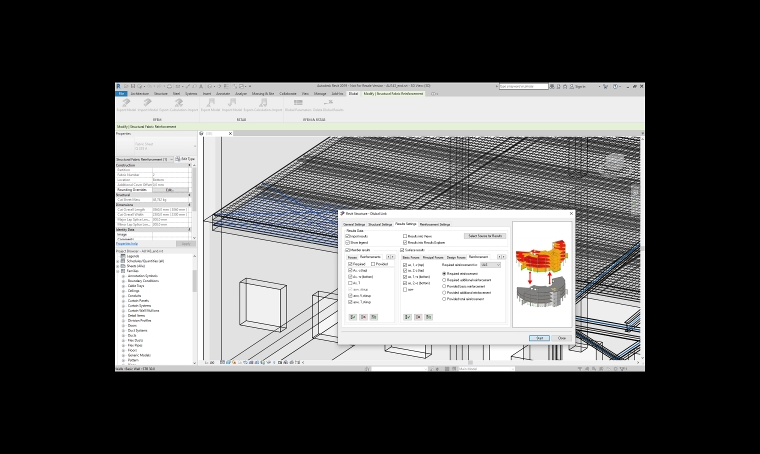Click the Help question mark icon
760x454 pixels.
pyautogui.click(x=615, y=86)
